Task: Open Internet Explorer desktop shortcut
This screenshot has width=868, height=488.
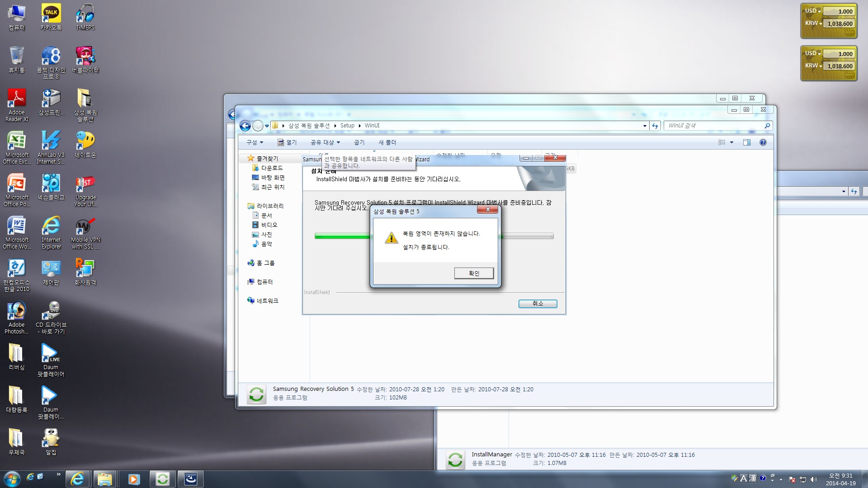Action: (51, 233)
